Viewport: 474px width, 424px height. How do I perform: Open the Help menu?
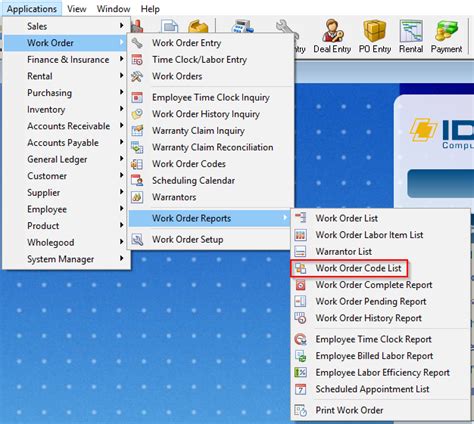[x=150, y=9]
